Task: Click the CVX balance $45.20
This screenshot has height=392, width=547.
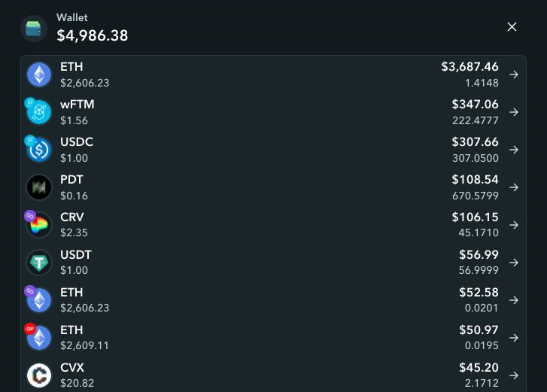Action: pos(479,368)
